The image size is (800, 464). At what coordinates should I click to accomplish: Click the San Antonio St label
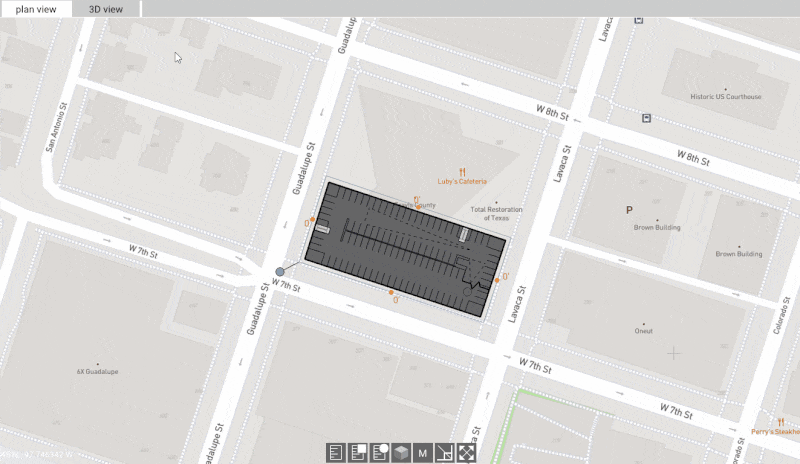[x=56, y=128]
